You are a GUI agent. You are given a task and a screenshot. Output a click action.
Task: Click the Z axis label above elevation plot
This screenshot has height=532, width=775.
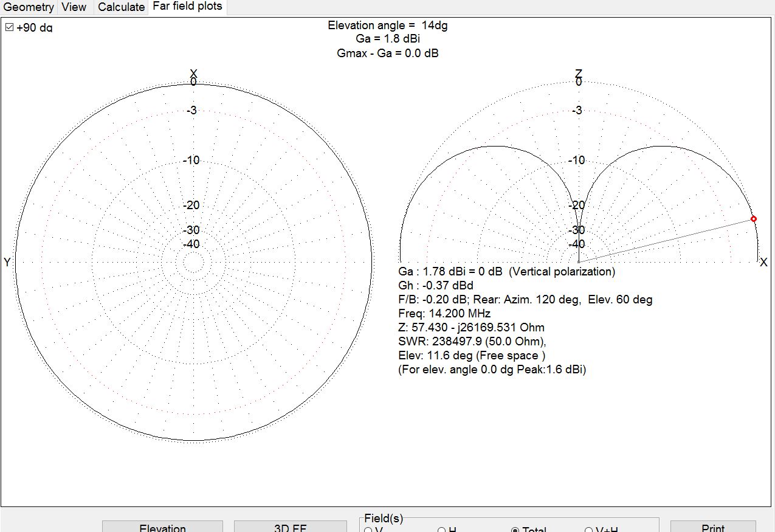(x=578, y=74)
